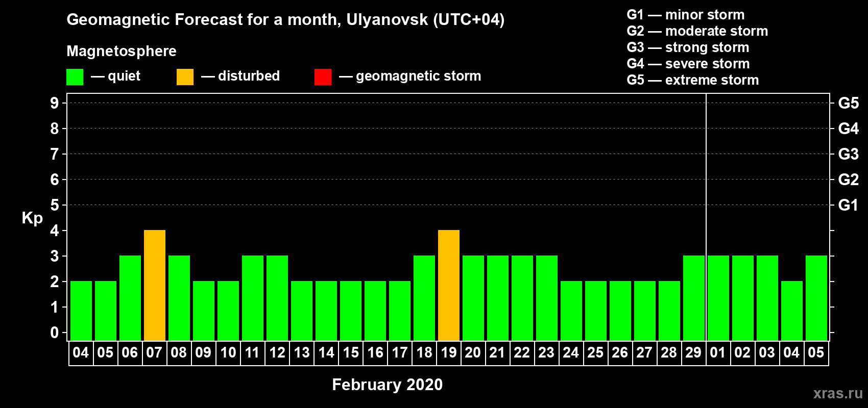Click the 'quiet' legend label
This screenshot has height=408, width=868.
pos(124,76)
